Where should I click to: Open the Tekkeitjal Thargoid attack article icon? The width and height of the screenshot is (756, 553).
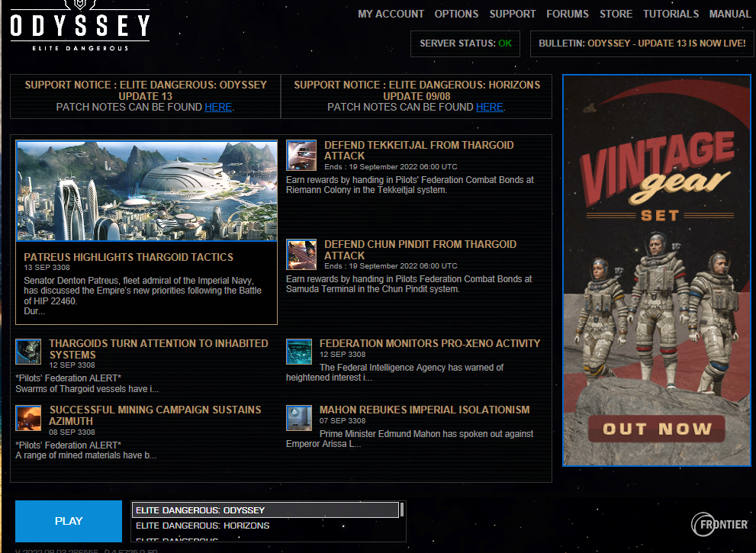[301, 156]
